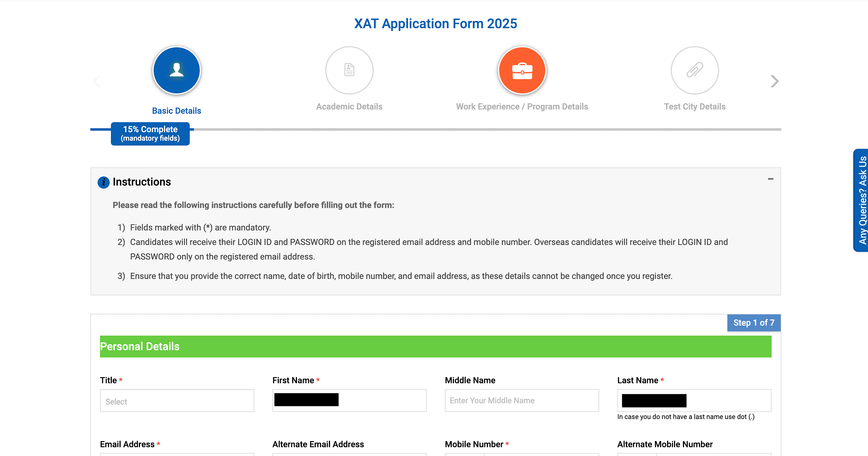Click the blue Instructions info icon
The width and height of the screenshot is (868, 456).
(x=103, y=182)
